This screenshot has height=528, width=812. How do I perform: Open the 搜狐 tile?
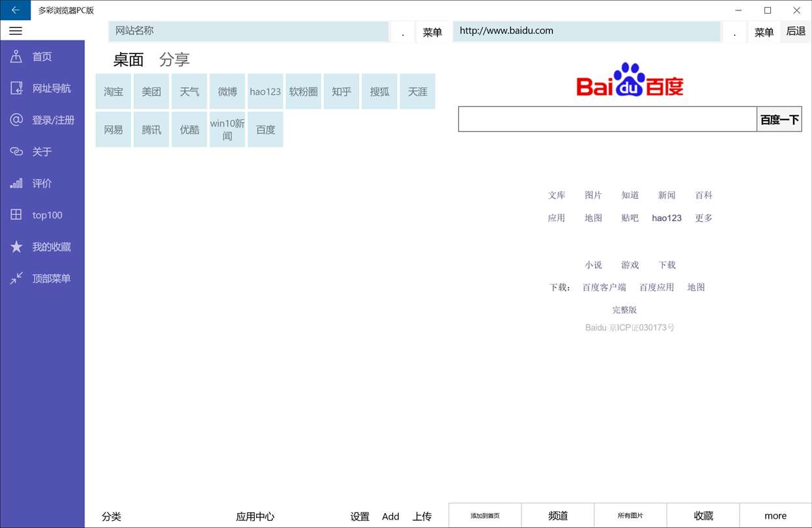[380, 91]
